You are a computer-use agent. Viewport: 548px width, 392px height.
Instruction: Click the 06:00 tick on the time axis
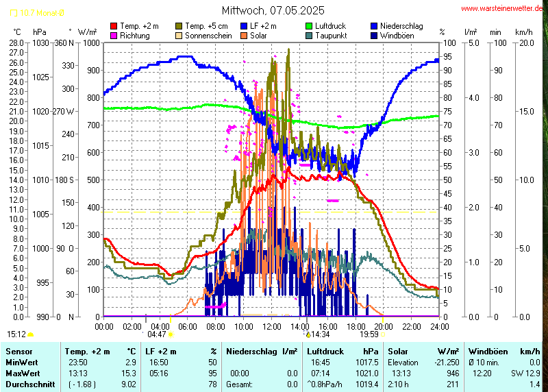coord(188,327)
